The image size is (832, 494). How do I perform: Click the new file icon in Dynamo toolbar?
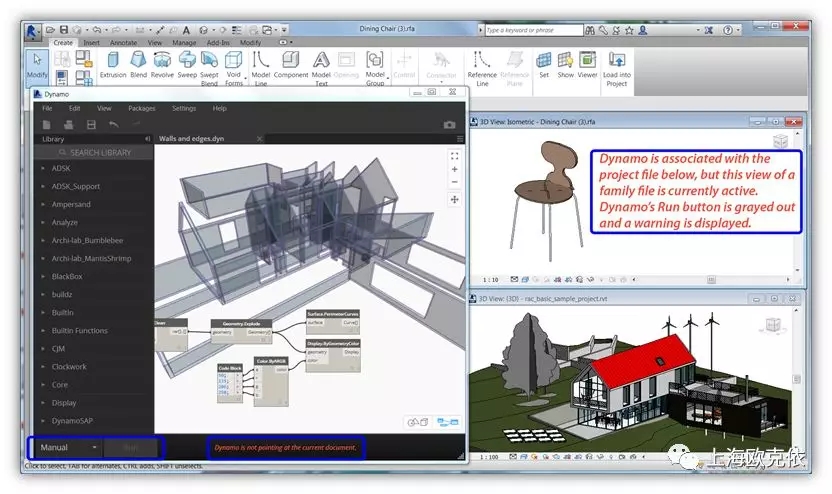(44, 124)
